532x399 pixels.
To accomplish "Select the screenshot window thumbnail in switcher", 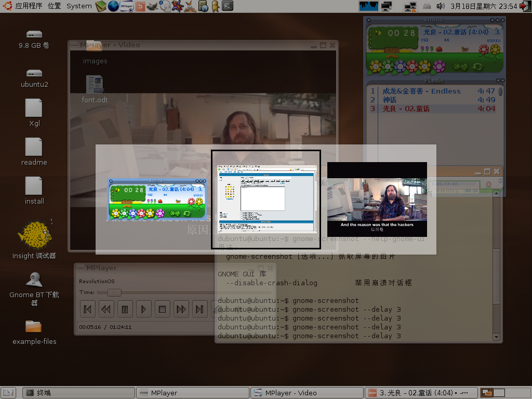I will tap(267, 199).
